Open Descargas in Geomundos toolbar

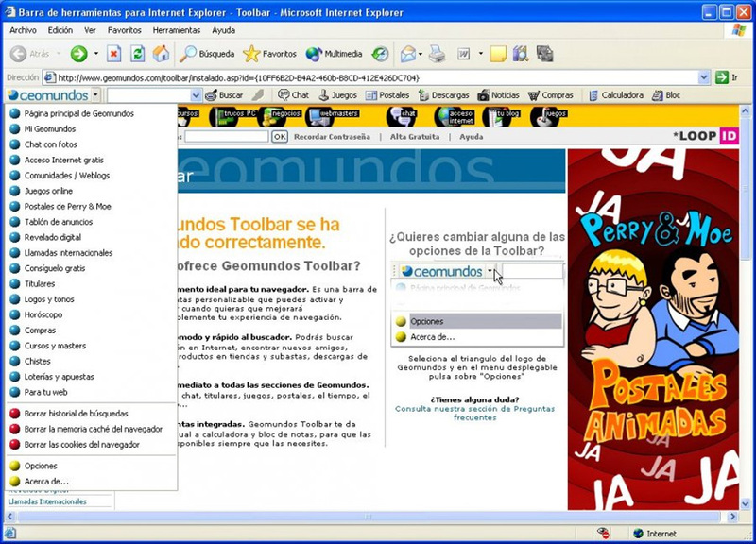click(443, 95)
